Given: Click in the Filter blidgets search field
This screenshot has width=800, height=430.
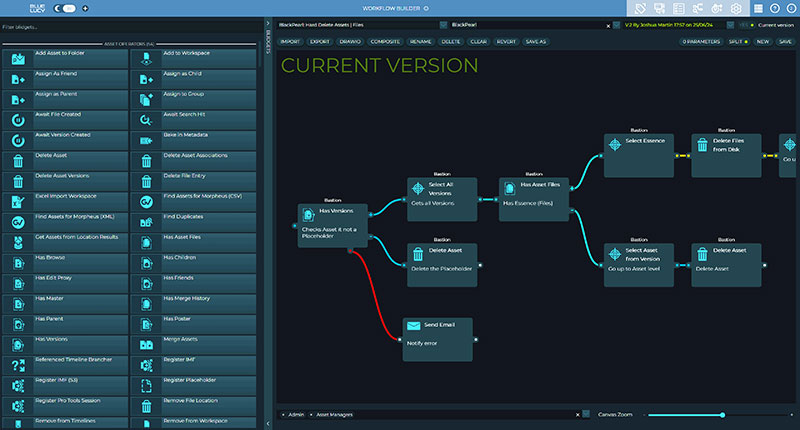Looking at the screenshot, I should click(x=130, y=27).
